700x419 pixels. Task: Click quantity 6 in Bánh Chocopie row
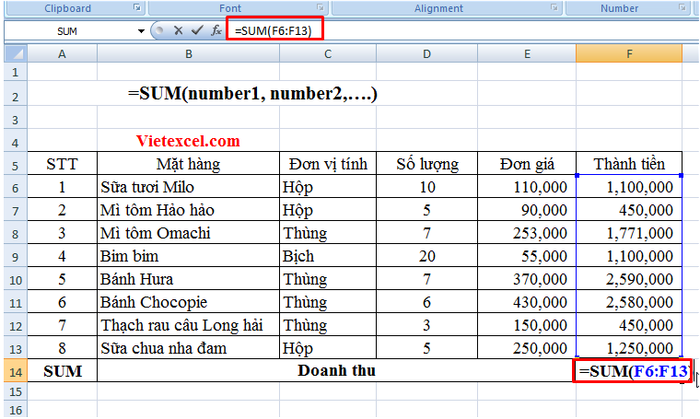[427, 302]
